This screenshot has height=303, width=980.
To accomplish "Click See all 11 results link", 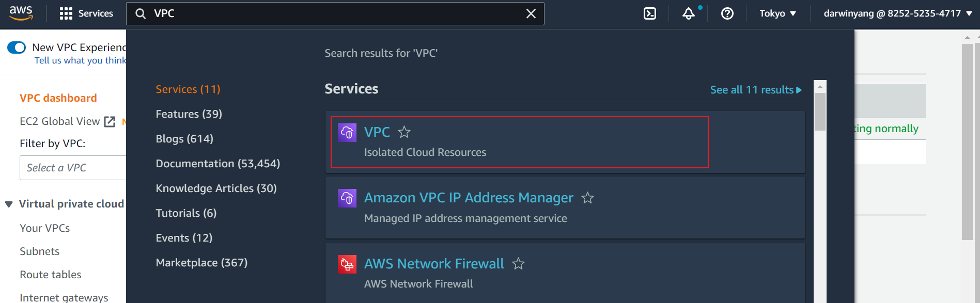I will point(755,90).
